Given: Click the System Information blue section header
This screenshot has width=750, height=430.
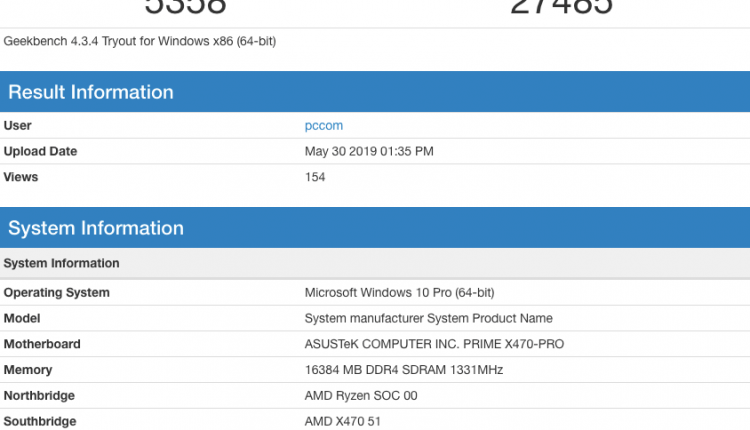Looking at the screenshot, I should pos(375,228).
